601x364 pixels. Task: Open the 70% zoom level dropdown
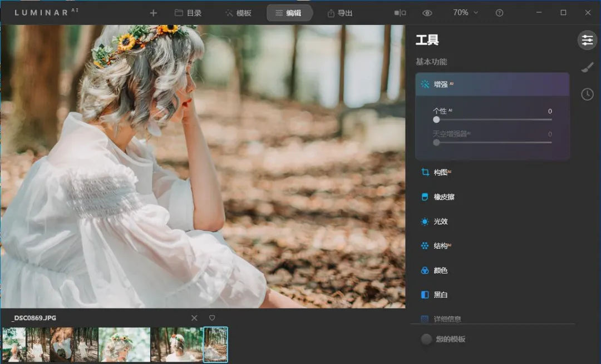465,12
